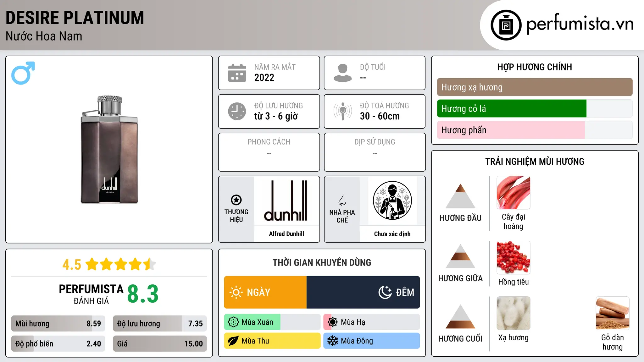Click the clock icon beside Độ lưu hương

click(x=237, y=111)
